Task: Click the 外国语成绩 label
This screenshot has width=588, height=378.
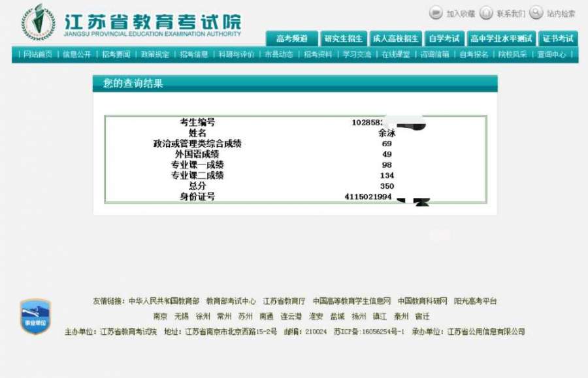Action: (x=197, y=154)
